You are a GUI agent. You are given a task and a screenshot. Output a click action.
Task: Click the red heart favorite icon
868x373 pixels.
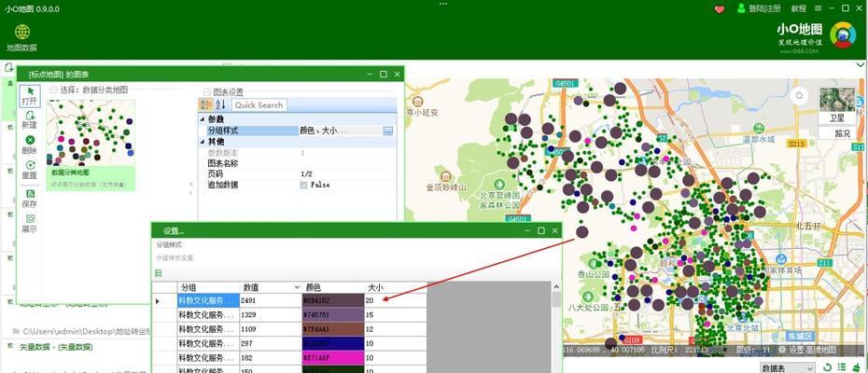(x=719, y=8)
